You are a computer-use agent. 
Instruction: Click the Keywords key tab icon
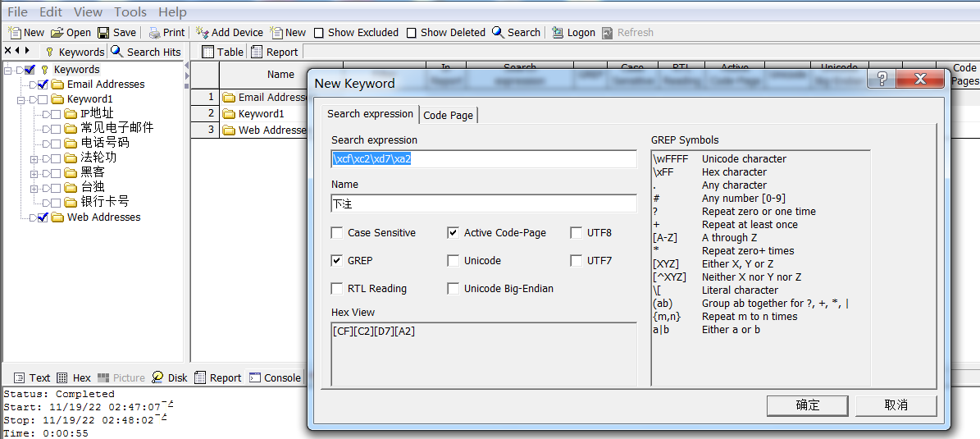click(x=49, y=52)
